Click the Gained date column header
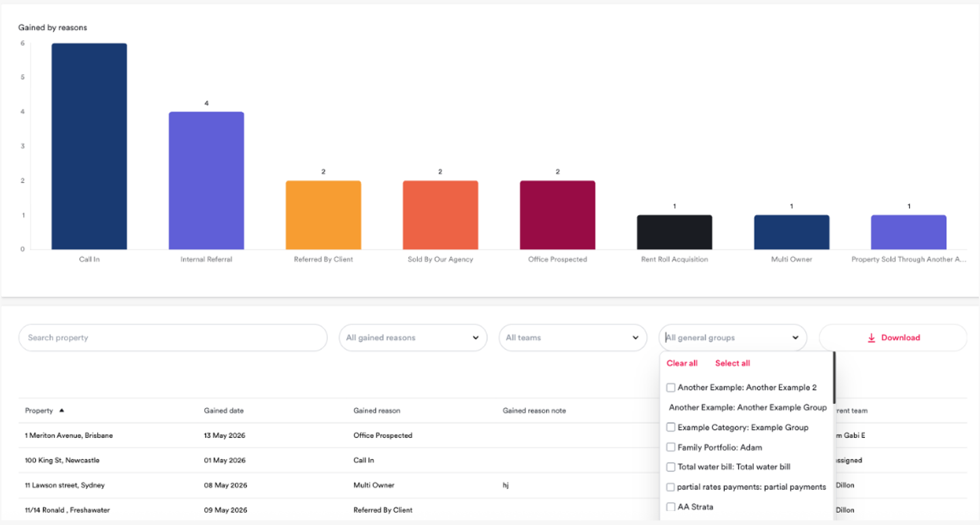 click(224, 411)
